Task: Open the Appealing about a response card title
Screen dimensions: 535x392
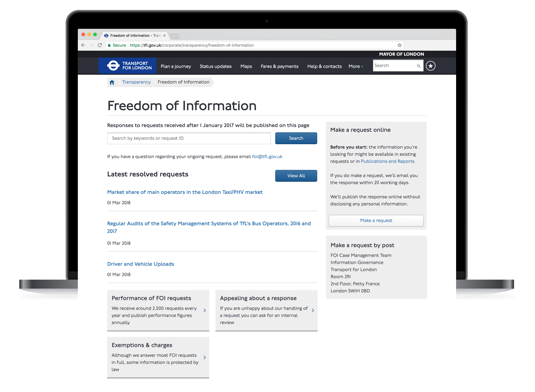Action: 258,298
